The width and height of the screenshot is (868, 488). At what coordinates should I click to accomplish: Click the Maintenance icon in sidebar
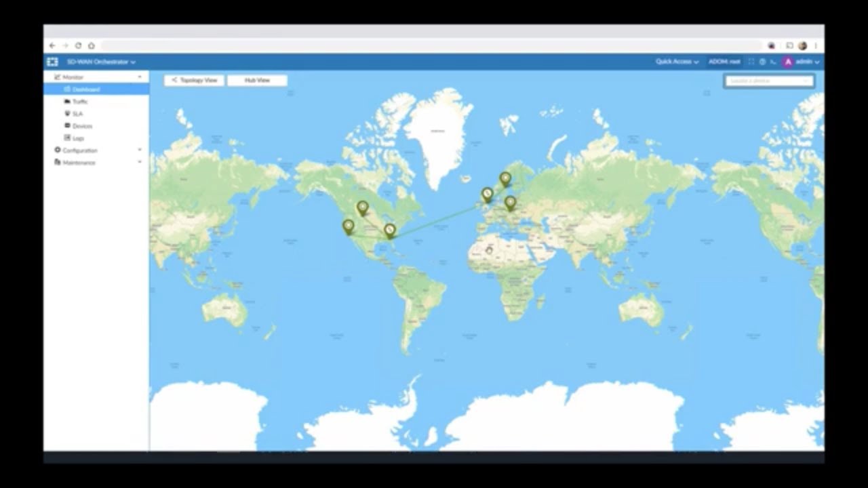coord(58,163)
